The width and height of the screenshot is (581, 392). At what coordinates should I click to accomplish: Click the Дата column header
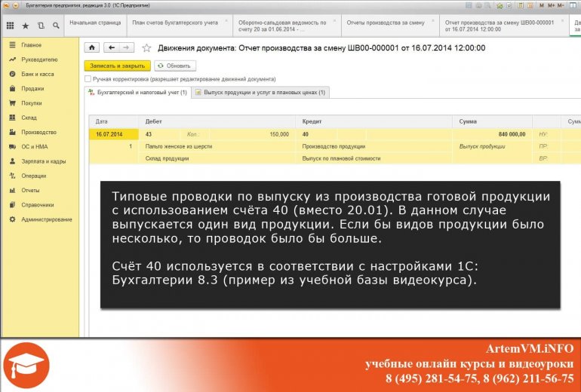[114, 121]
